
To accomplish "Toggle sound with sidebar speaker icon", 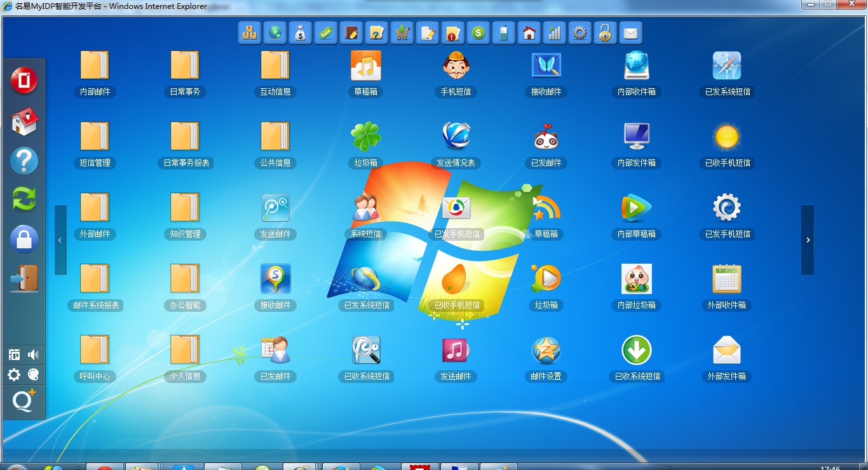I will click(33, 355).
